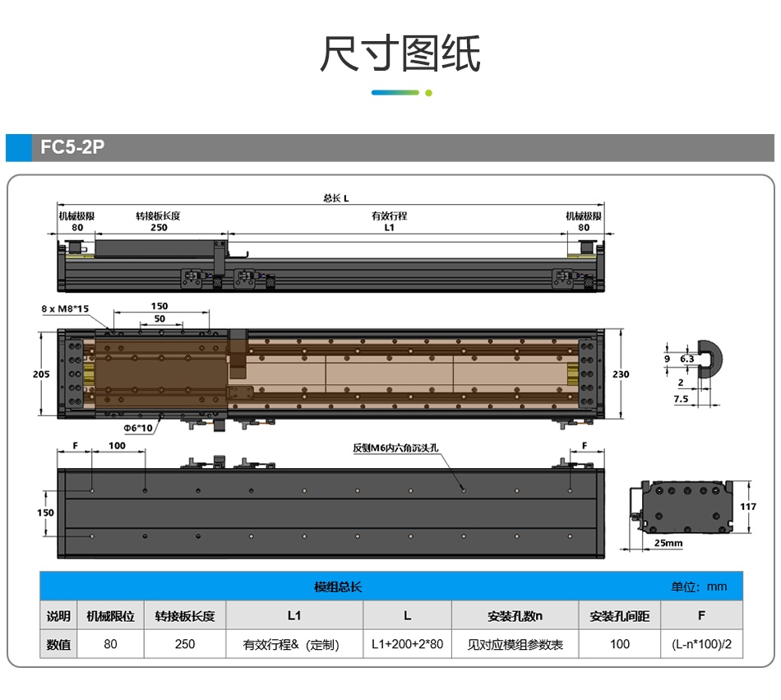The image size is (781, 700).
Task: Click the L1+200+2*80 formula cell
Action: (407, 644)
